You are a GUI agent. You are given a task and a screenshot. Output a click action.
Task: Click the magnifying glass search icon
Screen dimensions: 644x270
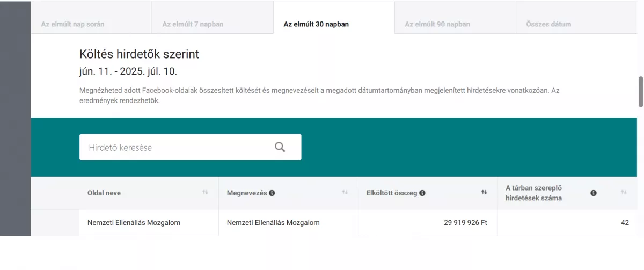(x=280, y=147)
